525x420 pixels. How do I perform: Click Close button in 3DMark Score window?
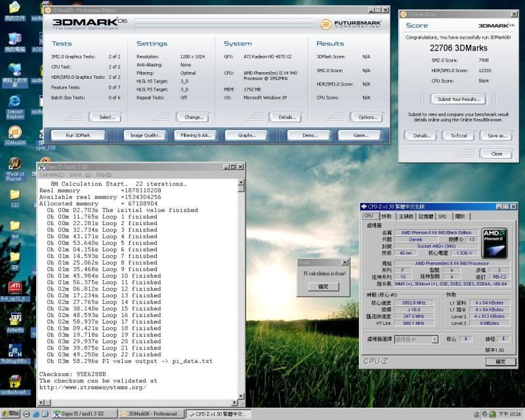point(496,154)
